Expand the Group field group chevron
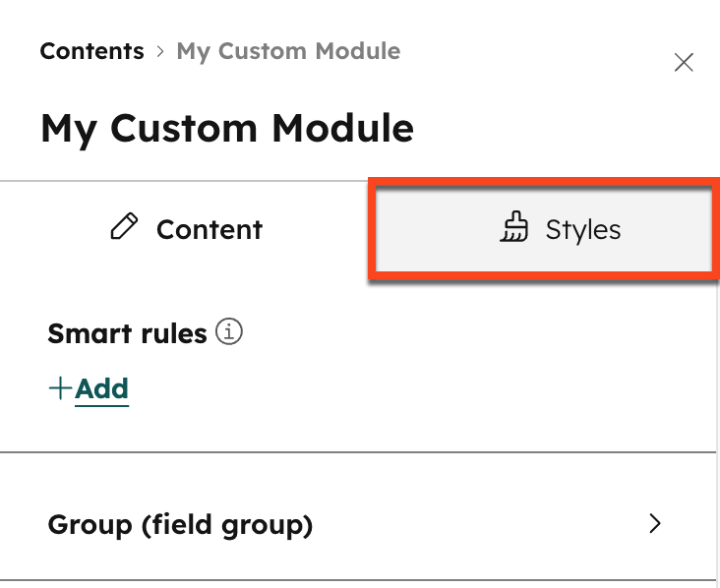 (x=655, y=524)
